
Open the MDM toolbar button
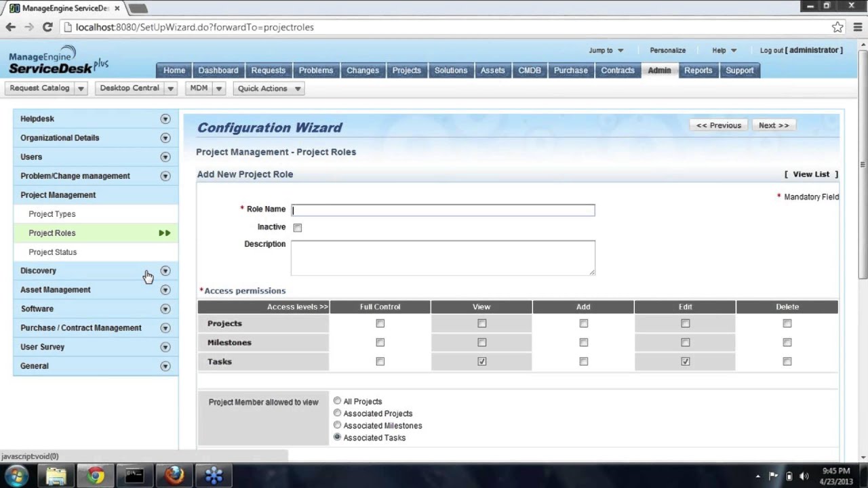[199, 88]
